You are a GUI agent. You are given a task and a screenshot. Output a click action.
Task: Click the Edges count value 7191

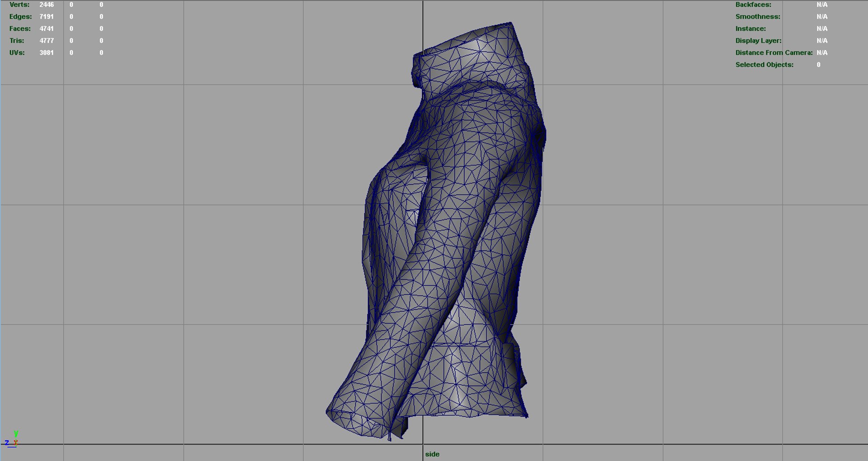coord(47,17)
